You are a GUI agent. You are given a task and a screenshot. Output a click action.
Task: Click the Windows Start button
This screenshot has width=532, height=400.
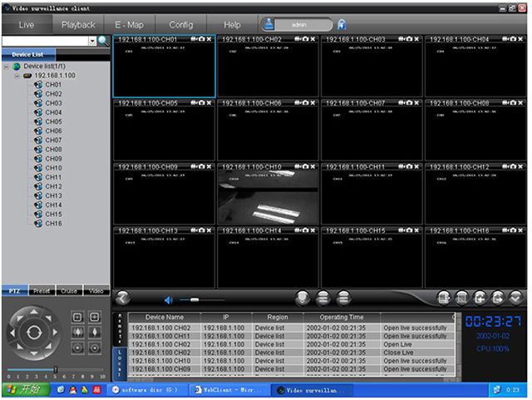(24, 389)
